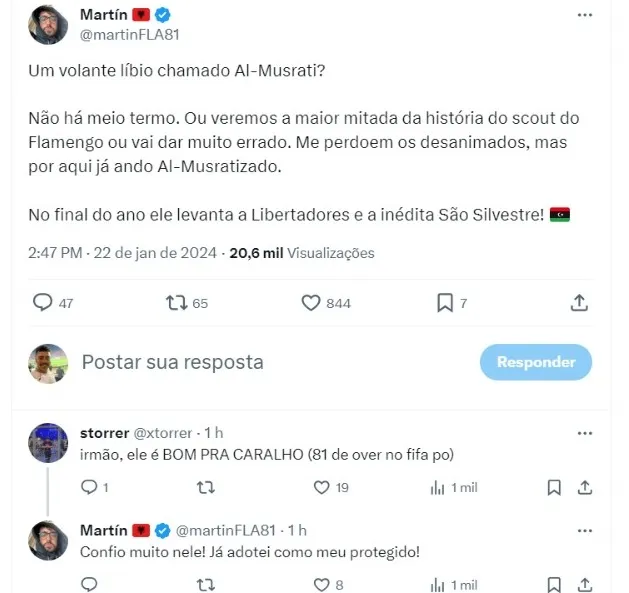Retweet the main post with 65 reposts

point(177,303)
